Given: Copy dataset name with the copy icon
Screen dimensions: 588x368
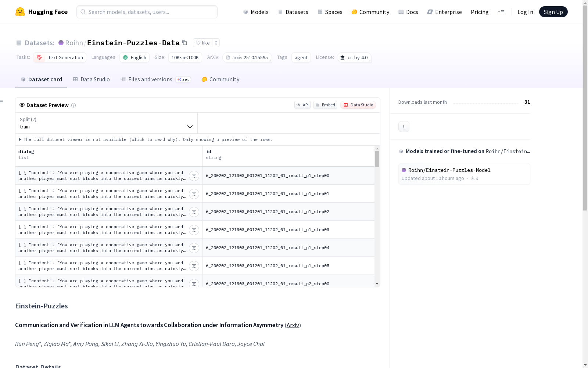Looking at the screenshot, I should coord(184,43).
